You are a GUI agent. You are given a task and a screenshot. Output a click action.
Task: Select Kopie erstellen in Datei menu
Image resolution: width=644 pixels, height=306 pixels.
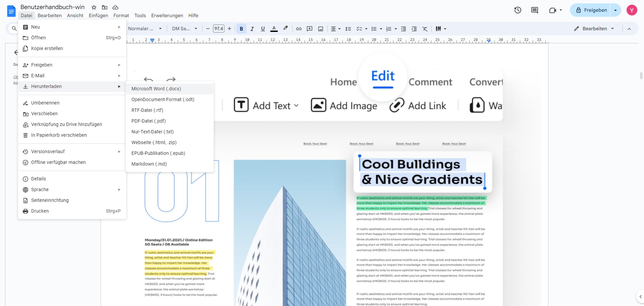pos(72,48)
